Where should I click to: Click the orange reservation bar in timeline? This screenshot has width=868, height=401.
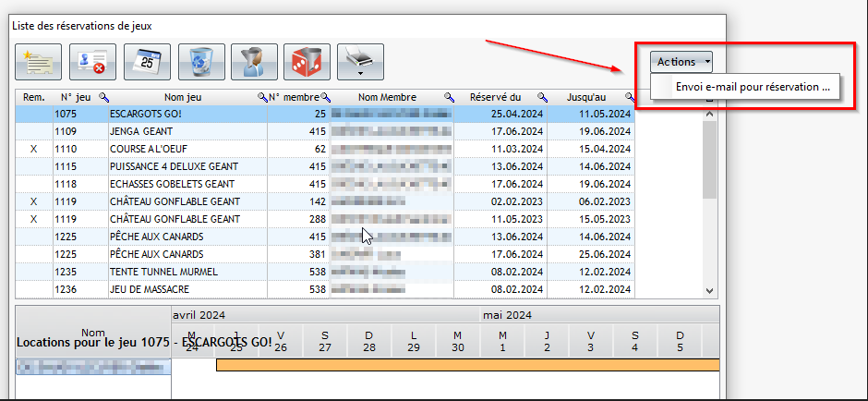467,366
